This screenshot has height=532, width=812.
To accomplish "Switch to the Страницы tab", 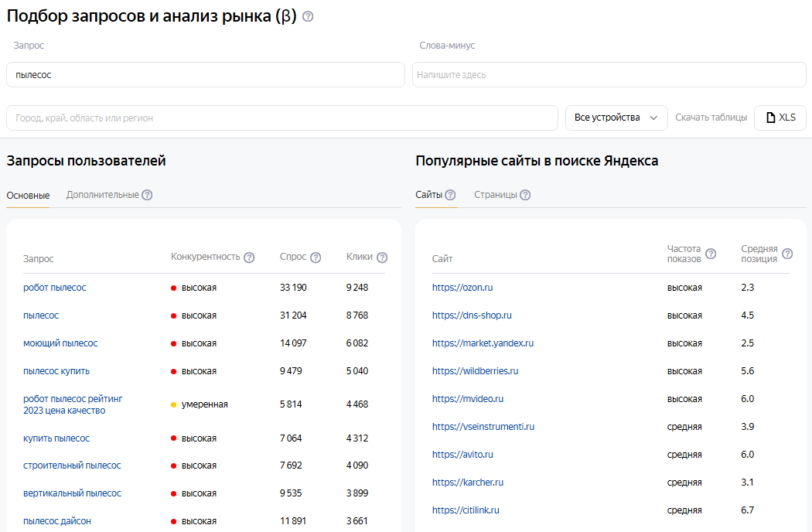I will click(495, 195).
